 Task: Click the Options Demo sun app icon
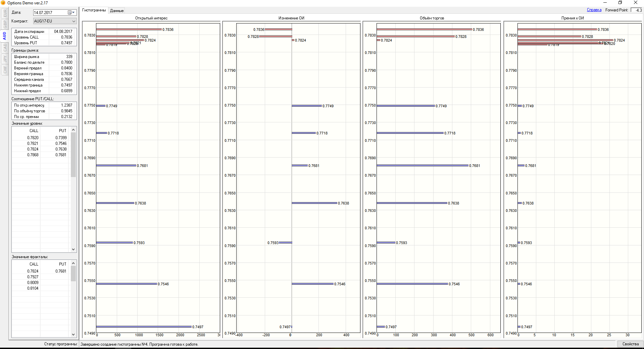point(3,3)
